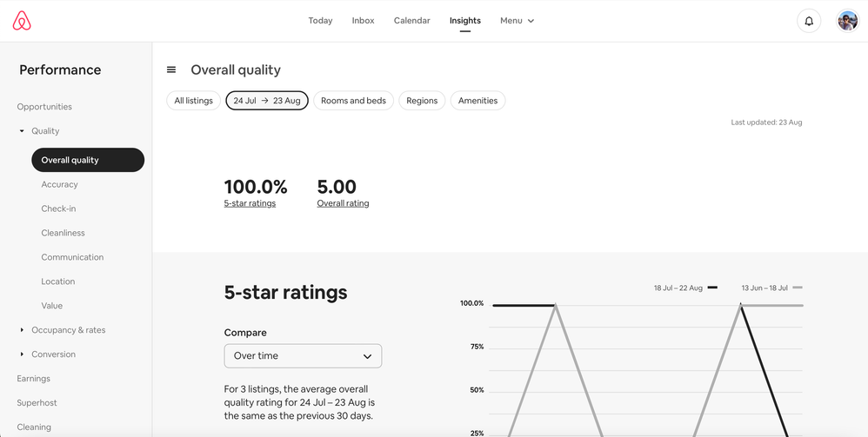This screenshot has height=437, width=868.
Task: Expand the Occupancy & rates section
Action: click(22, 330)
